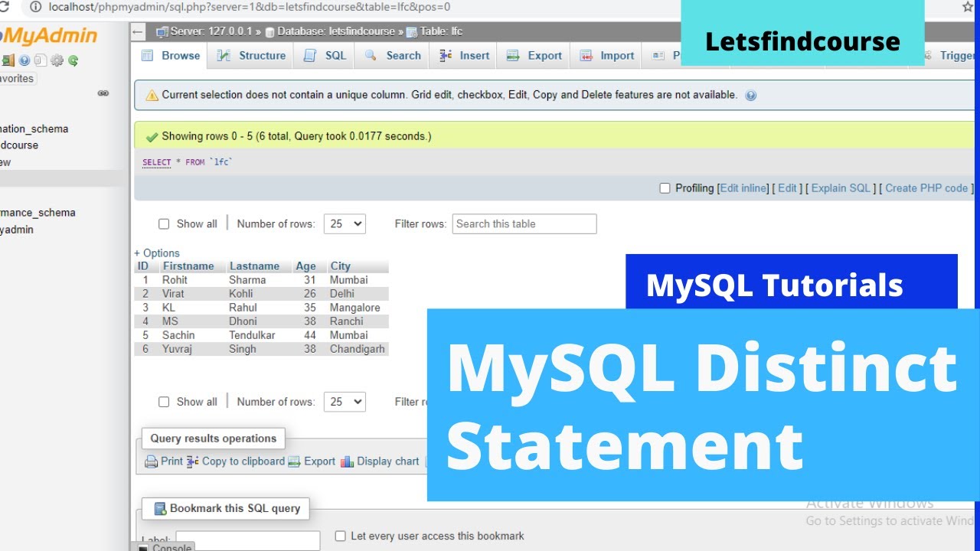Switch to the Browse tab
The width and height of the screenshot is (980, 551).
[x=171, y=56]
